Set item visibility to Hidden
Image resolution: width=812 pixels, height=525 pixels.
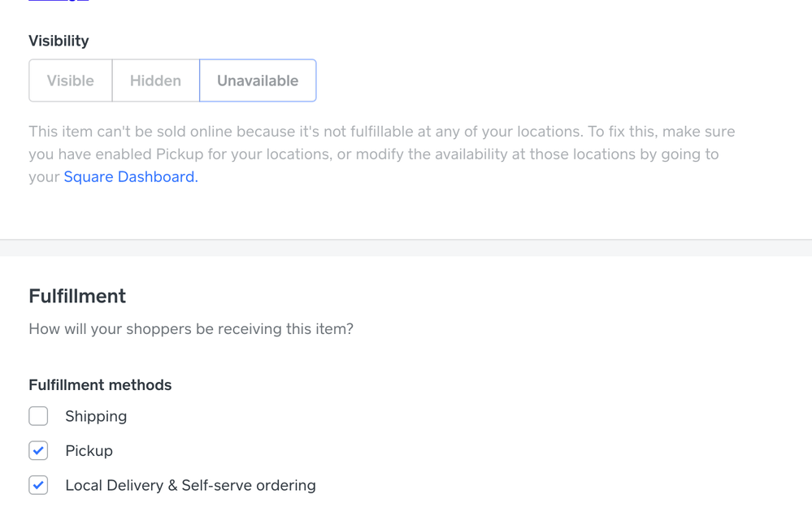(x=155, y=80)
